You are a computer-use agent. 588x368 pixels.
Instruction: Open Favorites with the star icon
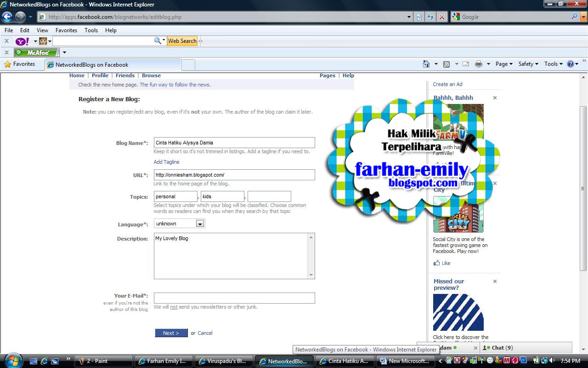point(7,64)
